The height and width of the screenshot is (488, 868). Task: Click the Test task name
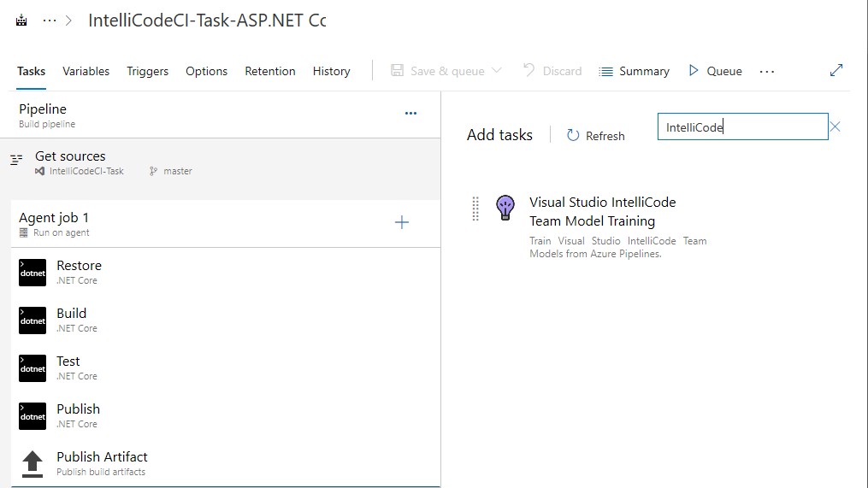coord(68,362)
